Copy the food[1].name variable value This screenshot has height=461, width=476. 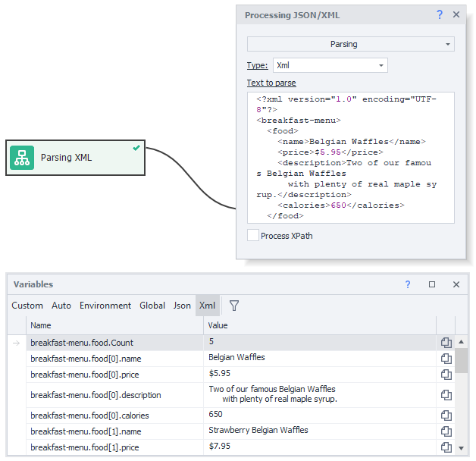click(446, 431)
